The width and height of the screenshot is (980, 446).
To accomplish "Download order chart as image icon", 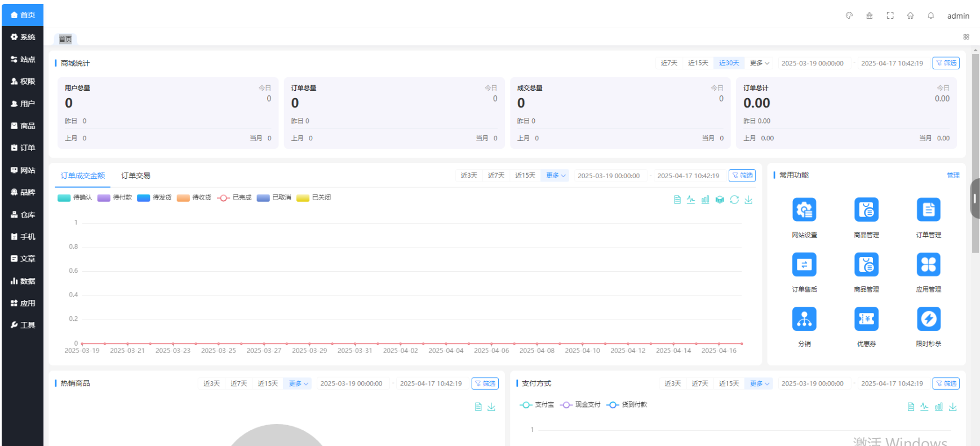I will coord(748,200).
